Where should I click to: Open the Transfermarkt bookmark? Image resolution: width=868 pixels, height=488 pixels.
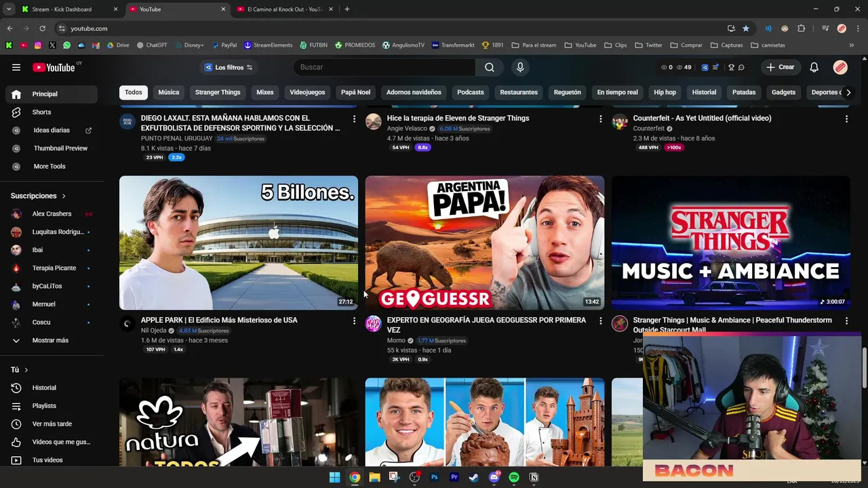(x=453, y=45)
